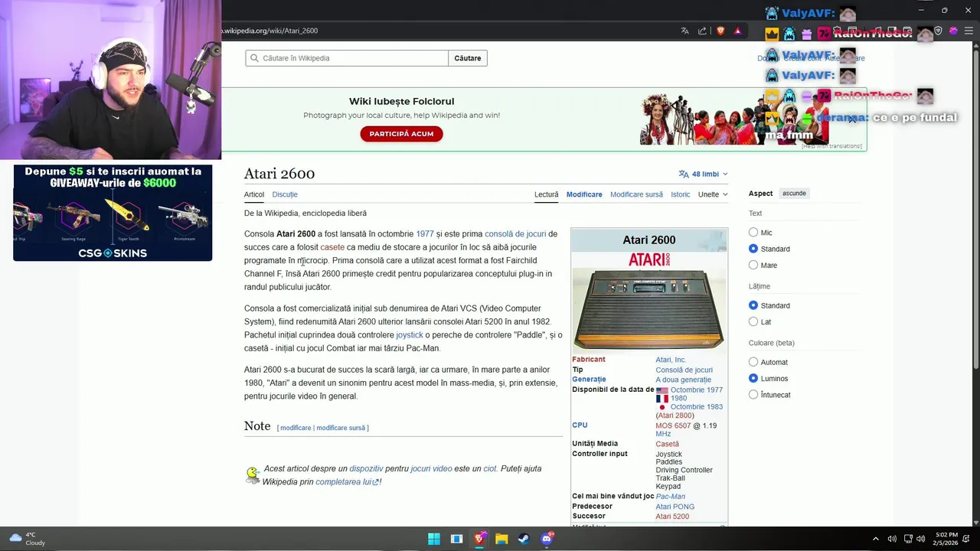The height and width of the screenshot is (551, 980).
Task: Open the jocuri video link in stub notice
Action: [x=431, y=468]
